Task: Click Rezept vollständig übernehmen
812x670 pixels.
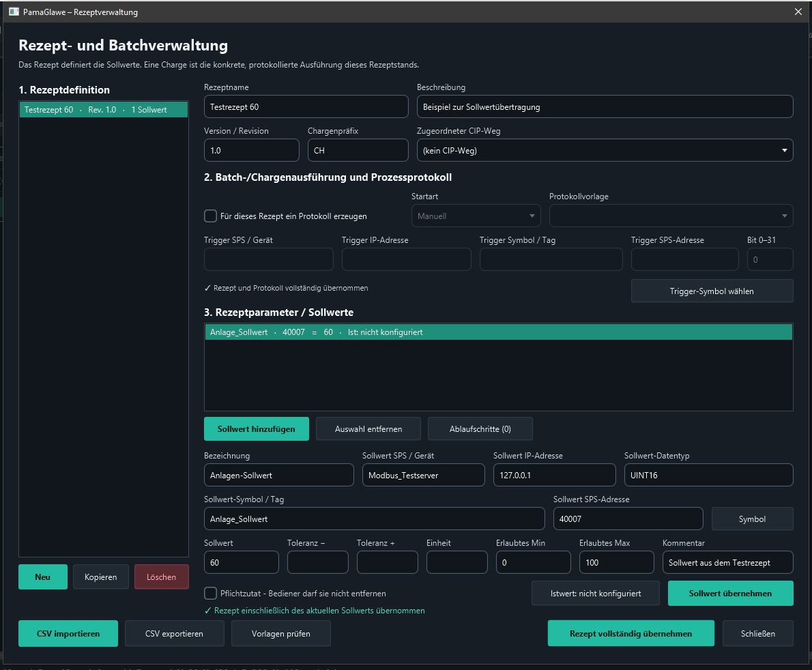Action: pyautogui.click(x=630, y=633)
